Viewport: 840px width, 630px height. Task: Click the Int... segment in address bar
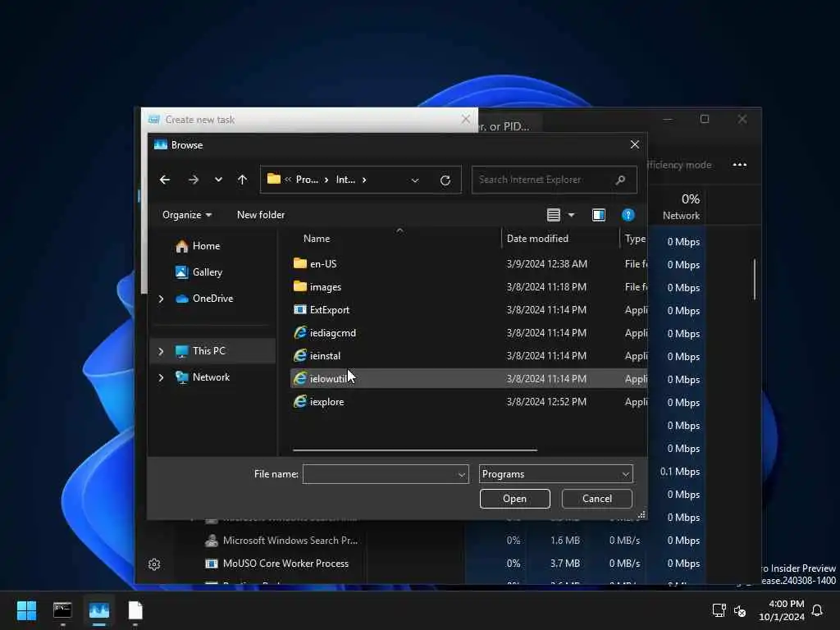(x=345, y=180)
